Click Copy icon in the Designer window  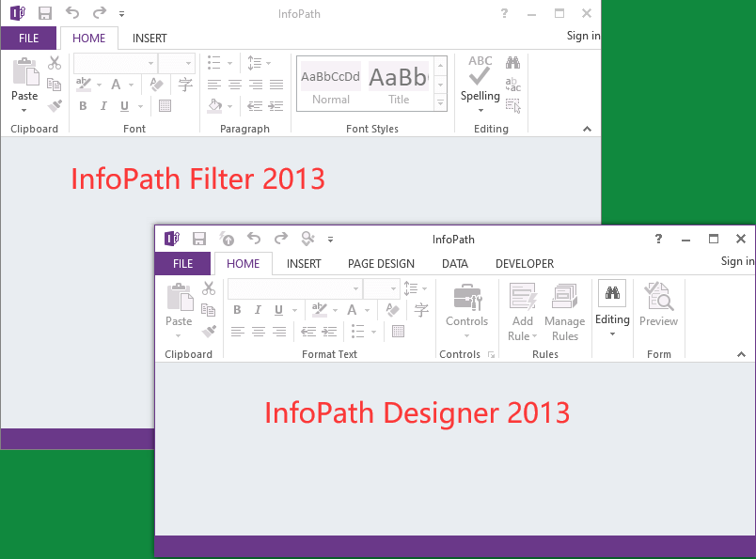click(x=209, y=310)
